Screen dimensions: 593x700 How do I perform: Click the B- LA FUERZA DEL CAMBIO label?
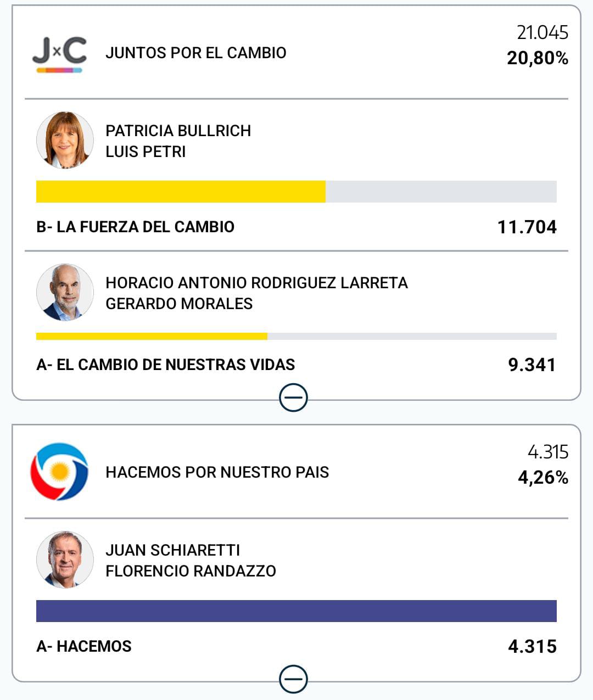click(135, 227)
